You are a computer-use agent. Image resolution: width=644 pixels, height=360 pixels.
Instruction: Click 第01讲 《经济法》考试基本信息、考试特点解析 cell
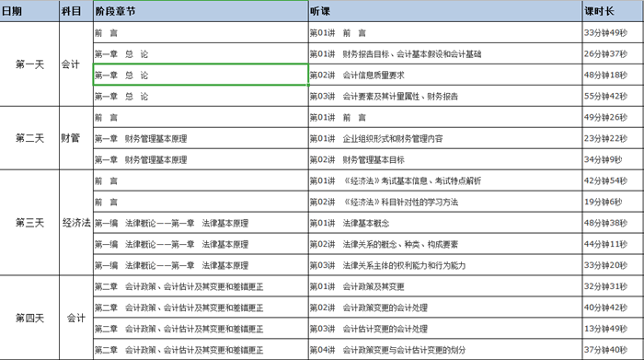coord(445,180)
